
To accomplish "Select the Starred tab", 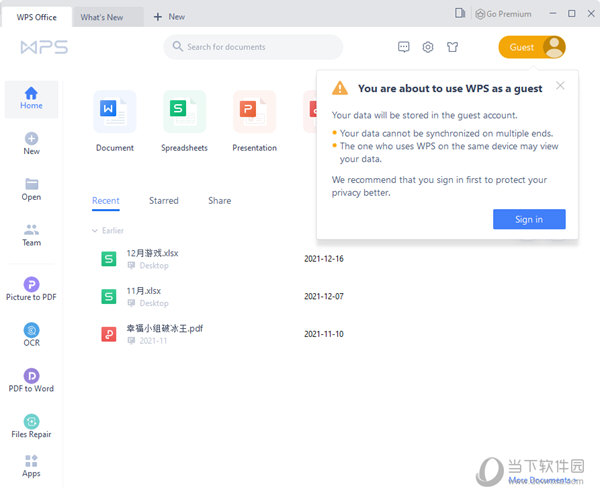I will point(164,201).
